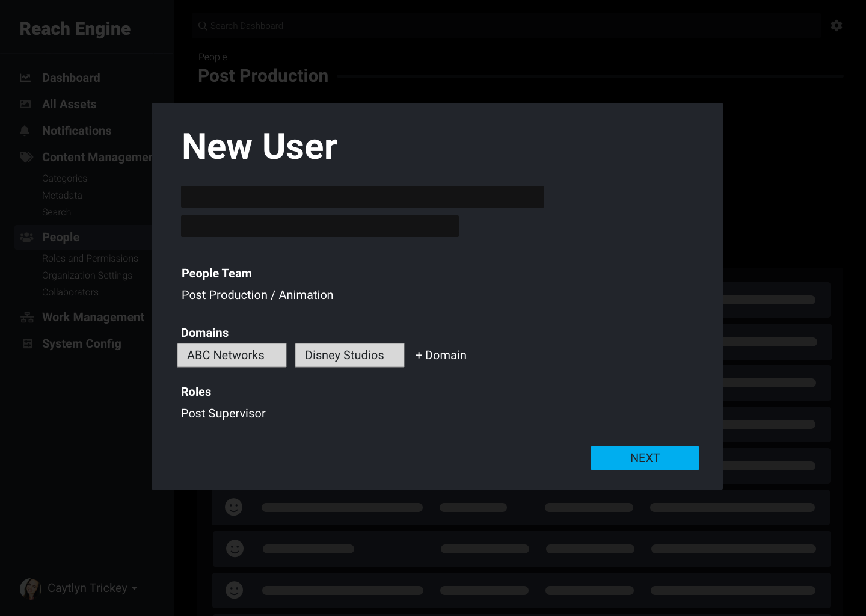Select the Disney Studios domain chip
The image size is (866, 616).
coord(349,355)
